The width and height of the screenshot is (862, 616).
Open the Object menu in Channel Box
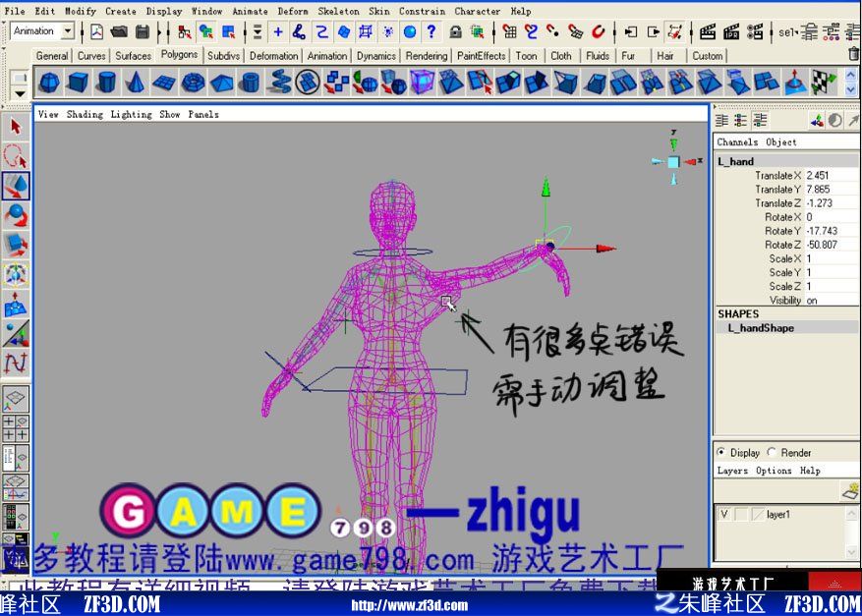point(781,141)
